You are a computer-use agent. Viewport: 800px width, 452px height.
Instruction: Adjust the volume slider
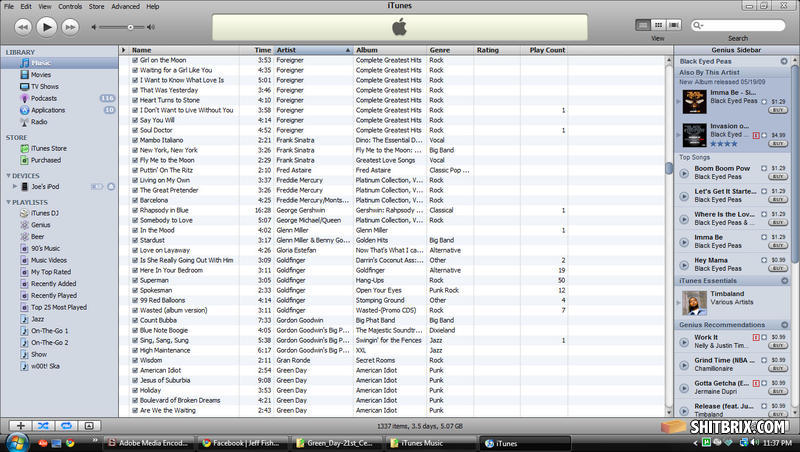(x=131, y=27)
